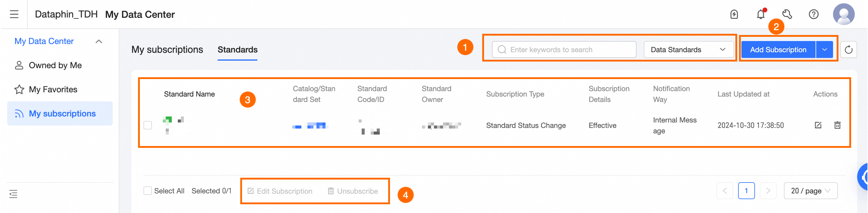868x213 pixels.
Task: Collapse the My Data Center section chevron
Action: 99,42
